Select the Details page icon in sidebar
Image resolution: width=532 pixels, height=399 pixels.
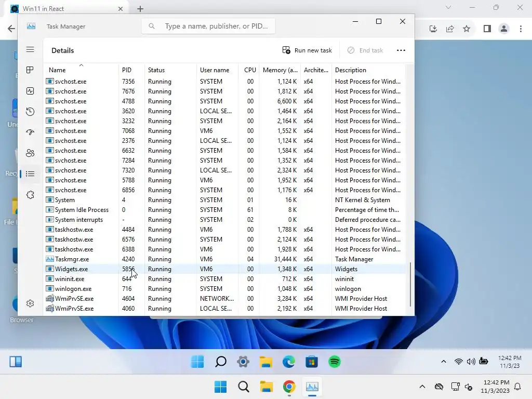tap(30, 174)
